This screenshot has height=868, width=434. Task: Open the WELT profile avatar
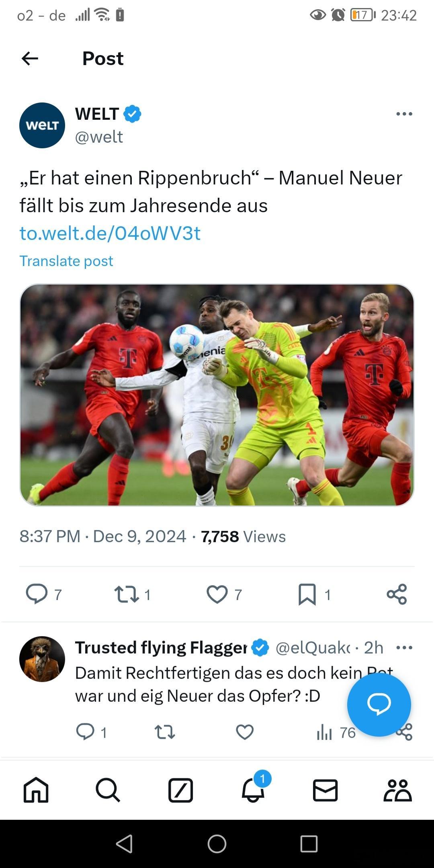point(42,125)
